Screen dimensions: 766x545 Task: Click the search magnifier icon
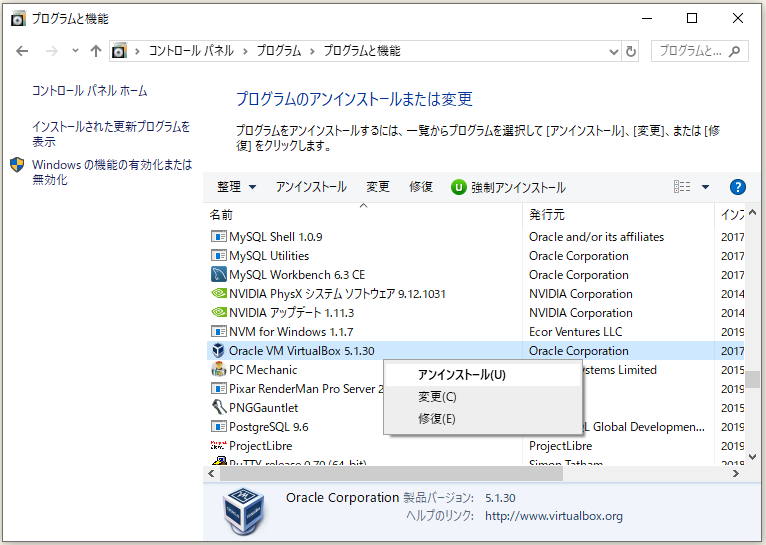(734, 51)
